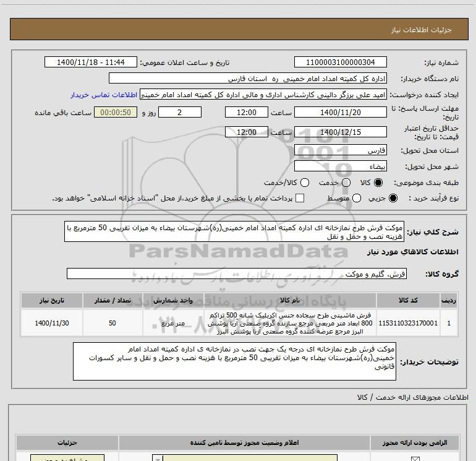Click the گروه کالا field فرش، گلیم و موکت
Image resolution: width=476 pixels, height=461 pixels.
(x=237, y=274)
